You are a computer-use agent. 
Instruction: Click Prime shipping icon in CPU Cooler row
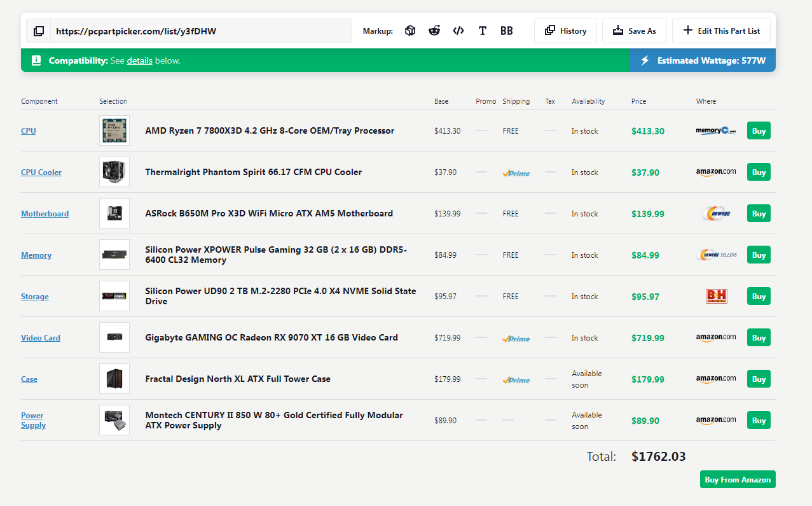click(x=516, y=172)
